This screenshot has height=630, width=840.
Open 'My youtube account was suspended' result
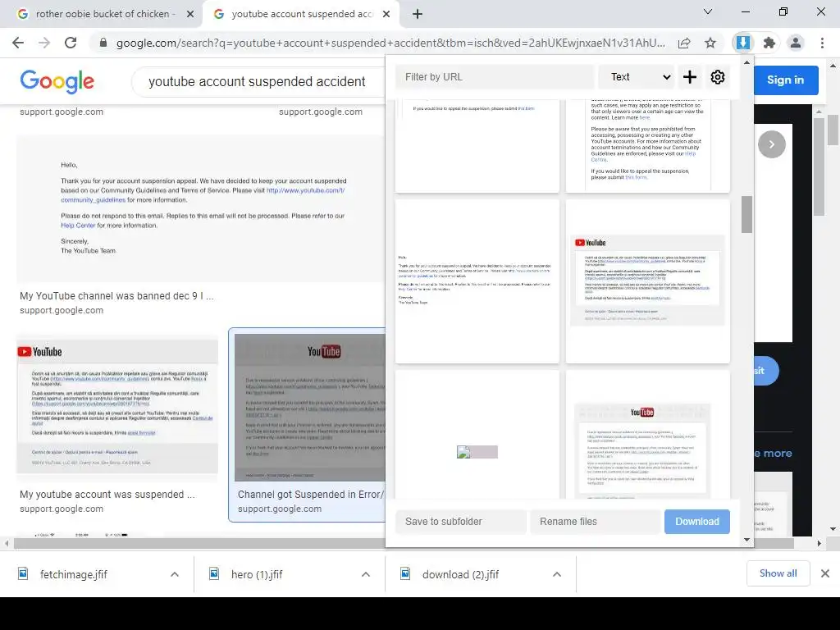107,495
